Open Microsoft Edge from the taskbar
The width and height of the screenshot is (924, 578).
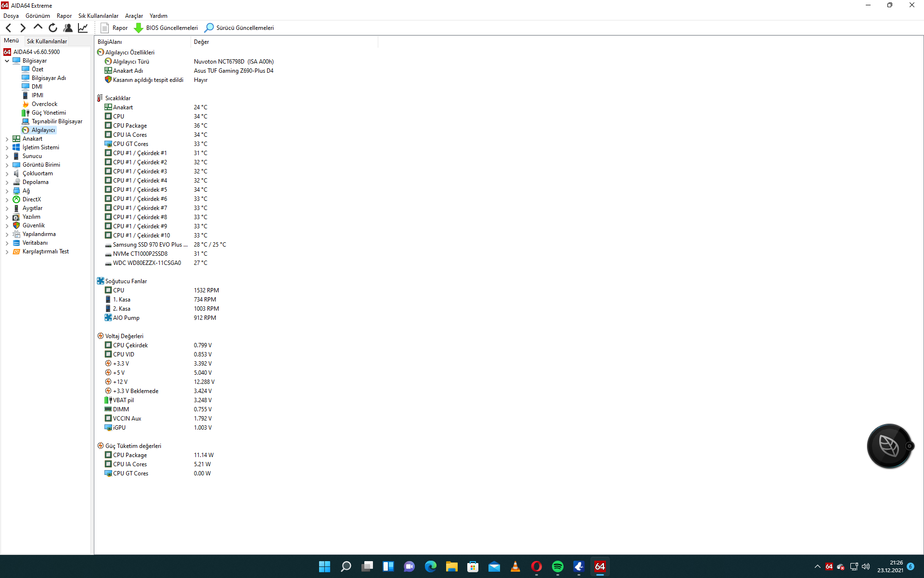pos(430,566)
